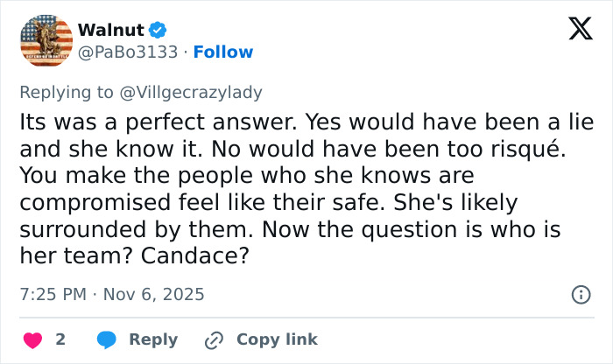
Task: Open the 7:25 PM timestamp
Action: [53, 294]
